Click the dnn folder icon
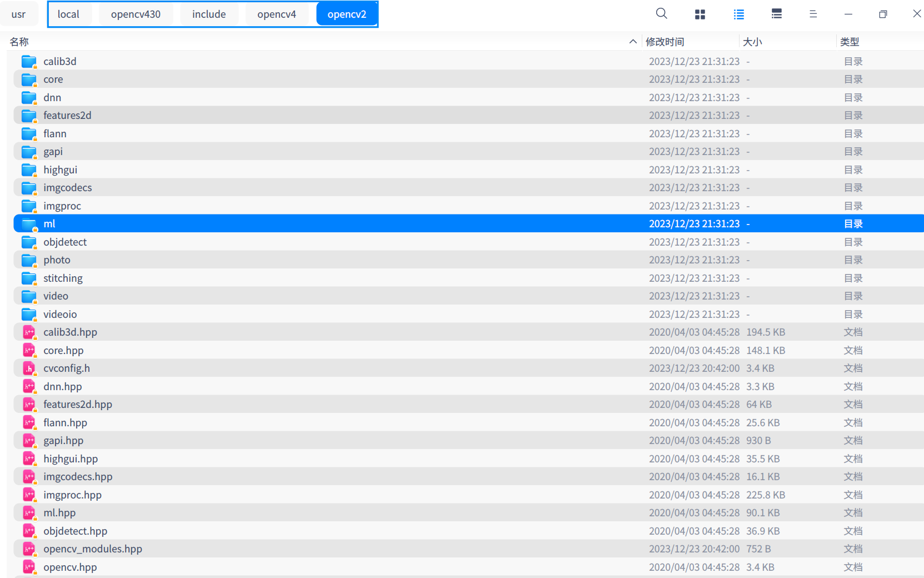Image resolution: width=924 pixels, height=578 pixels. click(x=29, y=98)
